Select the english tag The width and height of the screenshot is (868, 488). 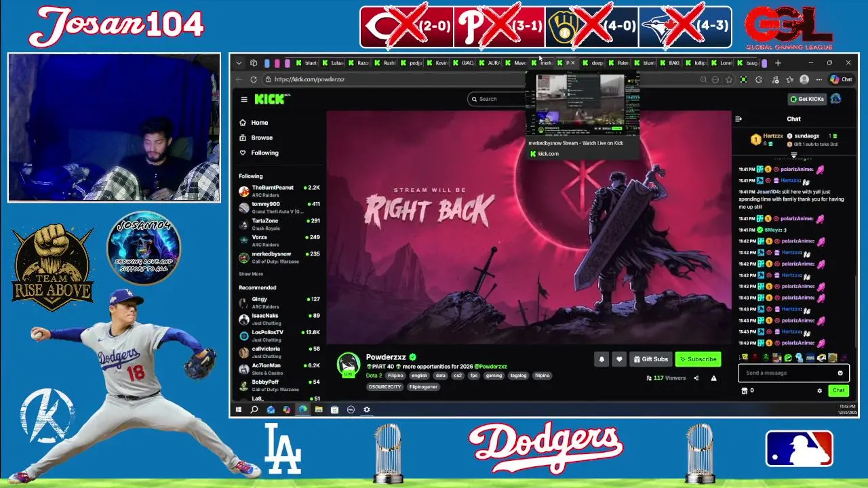pyautogui.click(x=419, y=375)
